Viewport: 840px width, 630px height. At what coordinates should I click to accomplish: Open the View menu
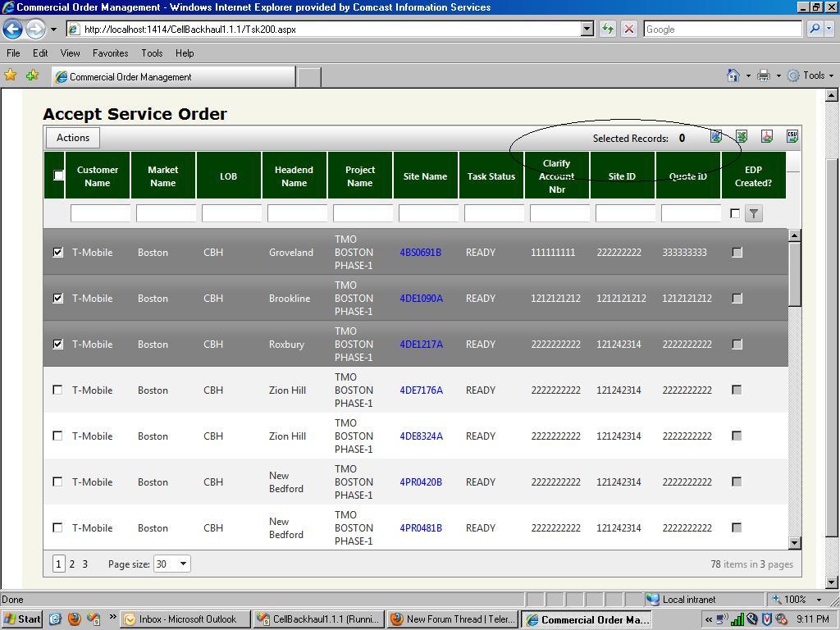coord(71,53)
